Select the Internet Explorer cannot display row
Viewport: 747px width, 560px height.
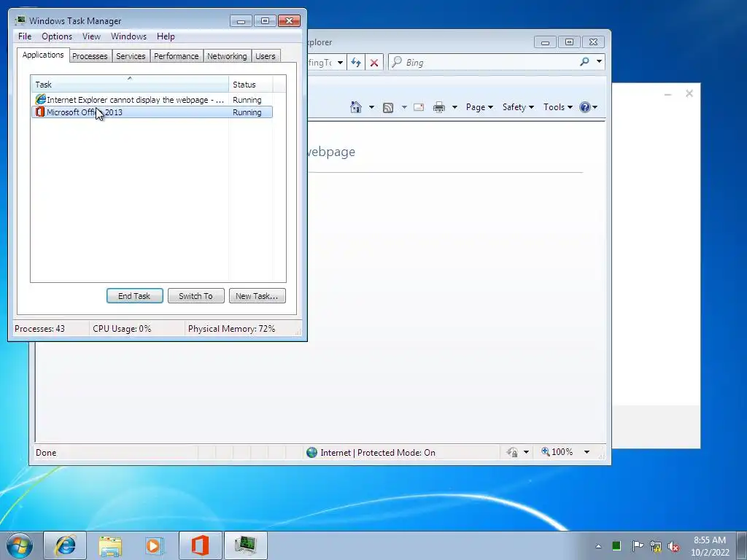[152, 99]
